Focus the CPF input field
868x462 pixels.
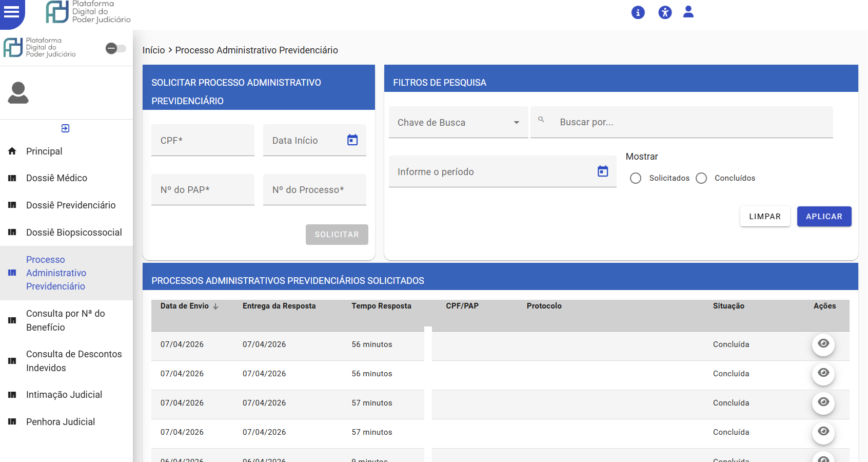tap(203, 140)
